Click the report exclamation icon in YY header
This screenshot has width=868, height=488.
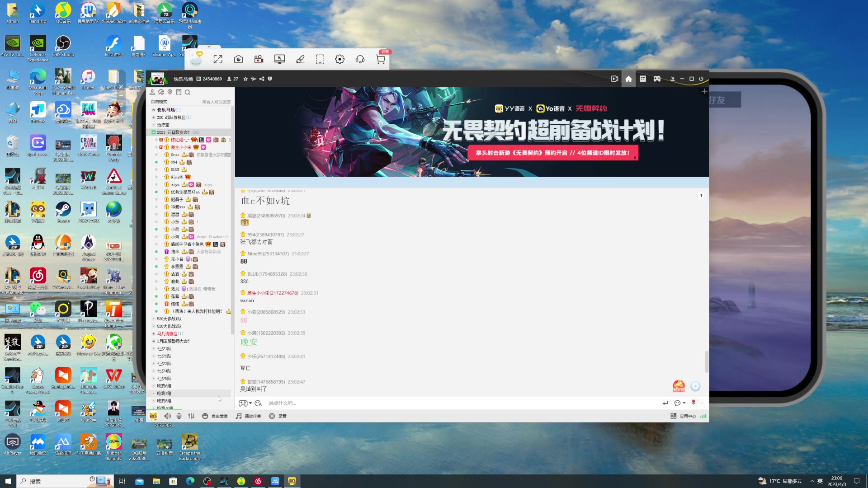click(x=270, y=79)
